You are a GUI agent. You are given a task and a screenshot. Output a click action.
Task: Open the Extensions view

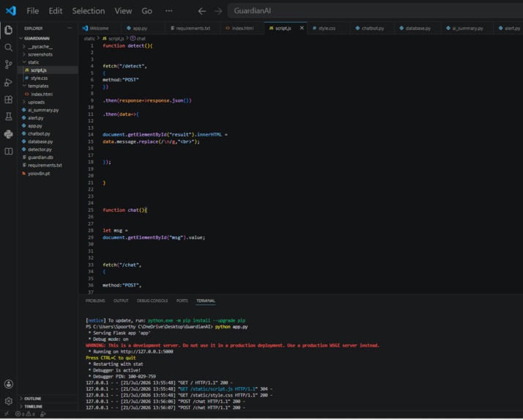pos(9,100)
